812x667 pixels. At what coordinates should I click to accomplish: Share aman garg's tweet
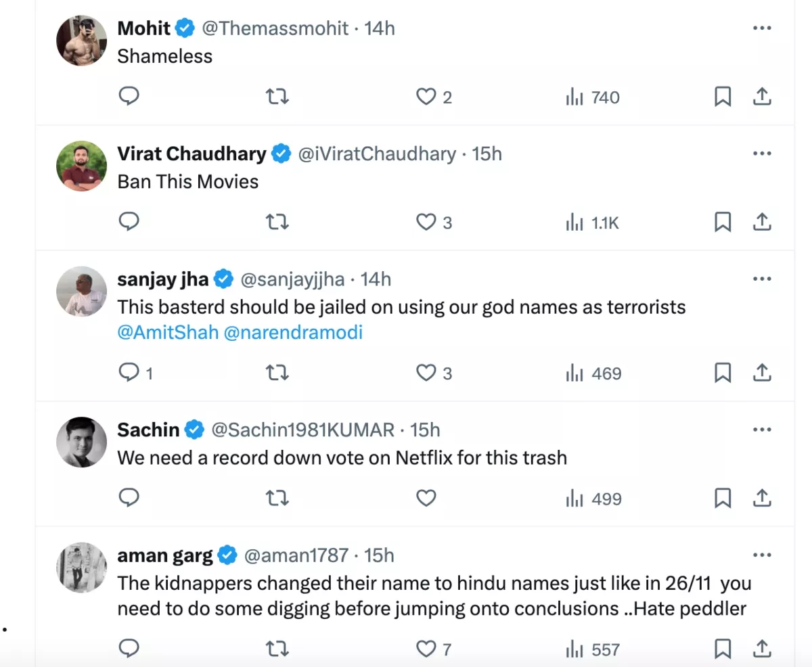(762, 649)
